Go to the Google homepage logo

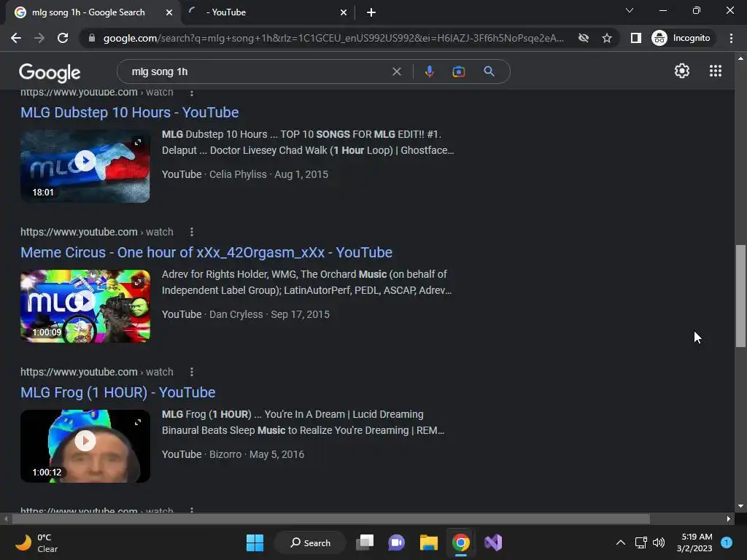[50, 72]
